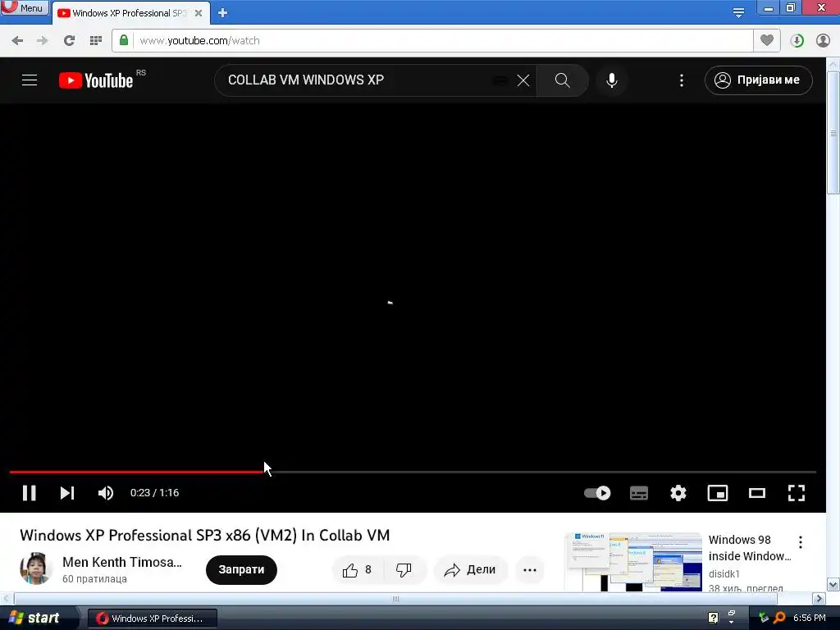Screen dimensions: 840x630
Task: Click the horizontal scrollbar right arrow
Action: pos(819,598)
